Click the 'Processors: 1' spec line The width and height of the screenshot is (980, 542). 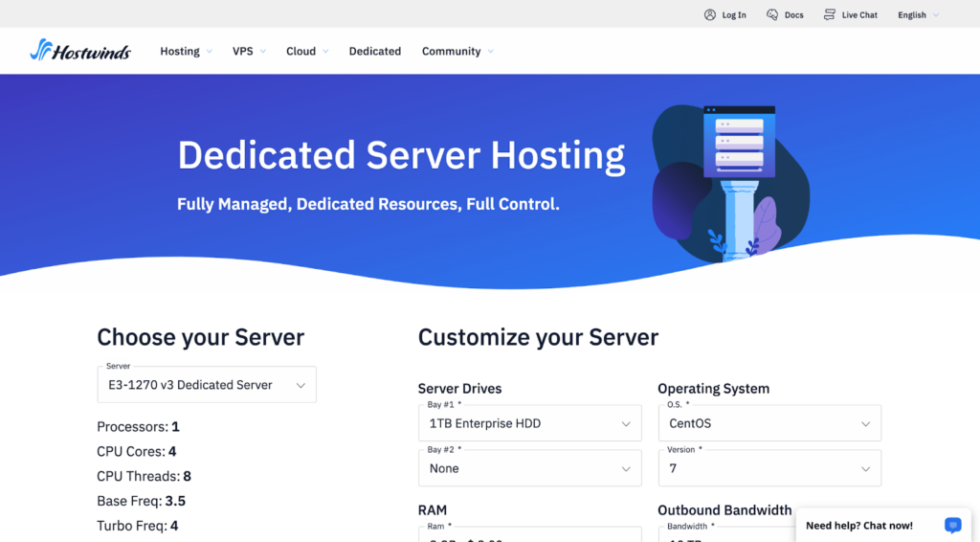click(x=138, y=427)
